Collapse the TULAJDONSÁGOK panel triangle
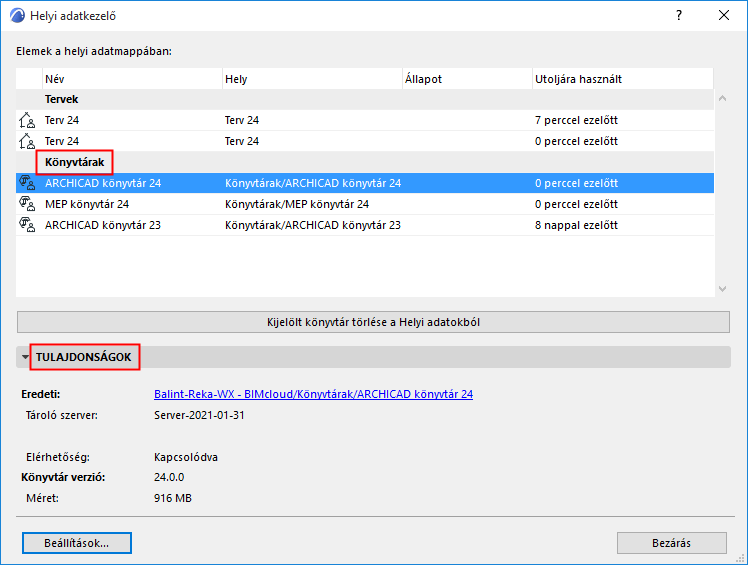 pos(25,357)
